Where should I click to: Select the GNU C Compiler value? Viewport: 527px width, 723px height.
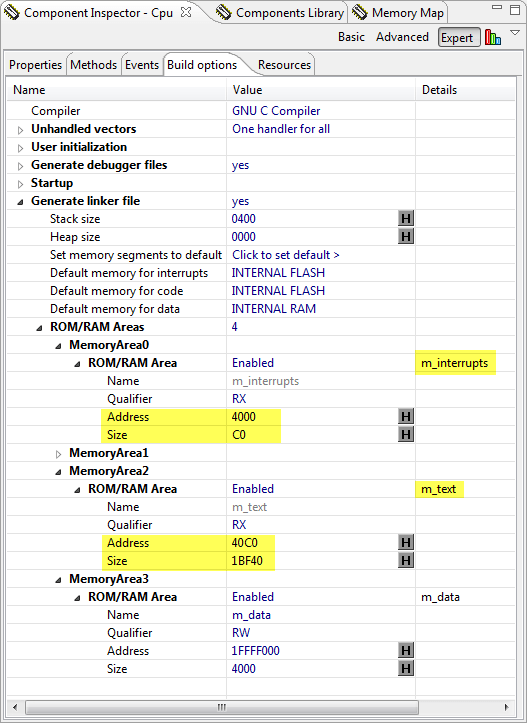coord(276,111)
